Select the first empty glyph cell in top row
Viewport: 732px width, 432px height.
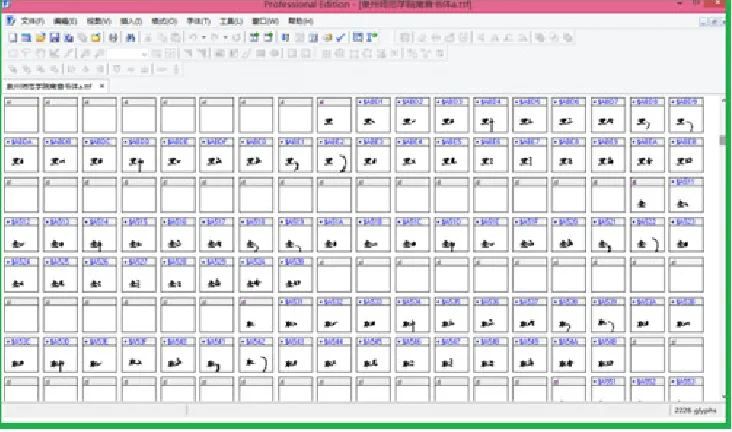[x=21, y=115]
